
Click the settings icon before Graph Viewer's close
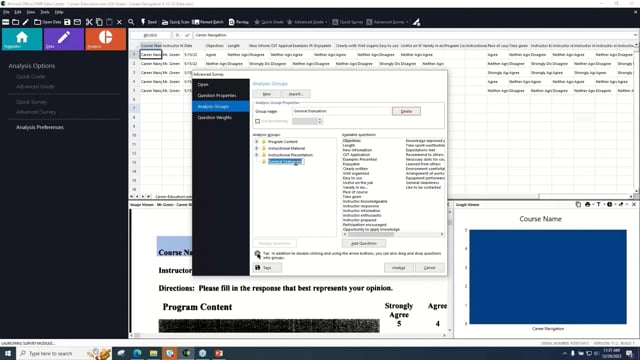pyautogui.click(x=621, y=204)
